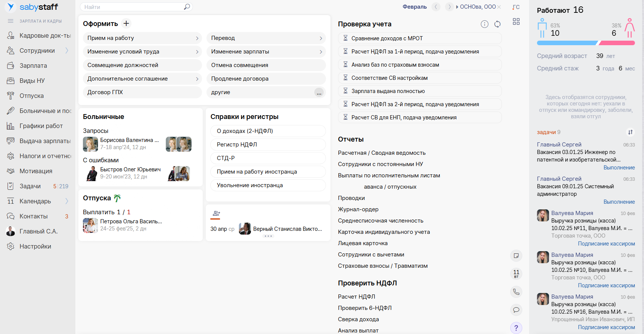Collapse the hamburger sidebar menu
Viewport: 644px width, 334px height.
point(11,21)
